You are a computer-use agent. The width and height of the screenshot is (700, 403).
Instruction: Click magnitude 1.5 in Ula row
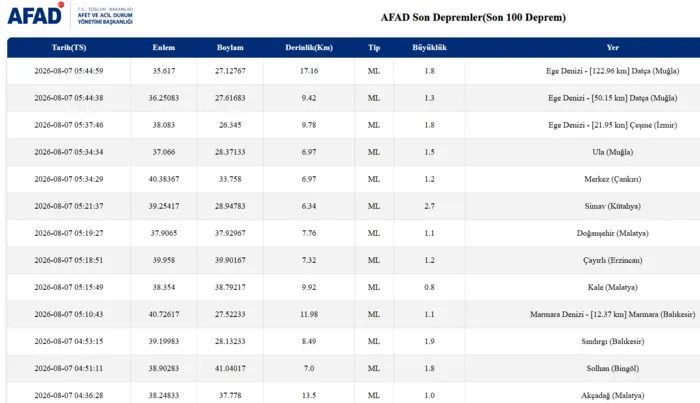click(429, 152)
